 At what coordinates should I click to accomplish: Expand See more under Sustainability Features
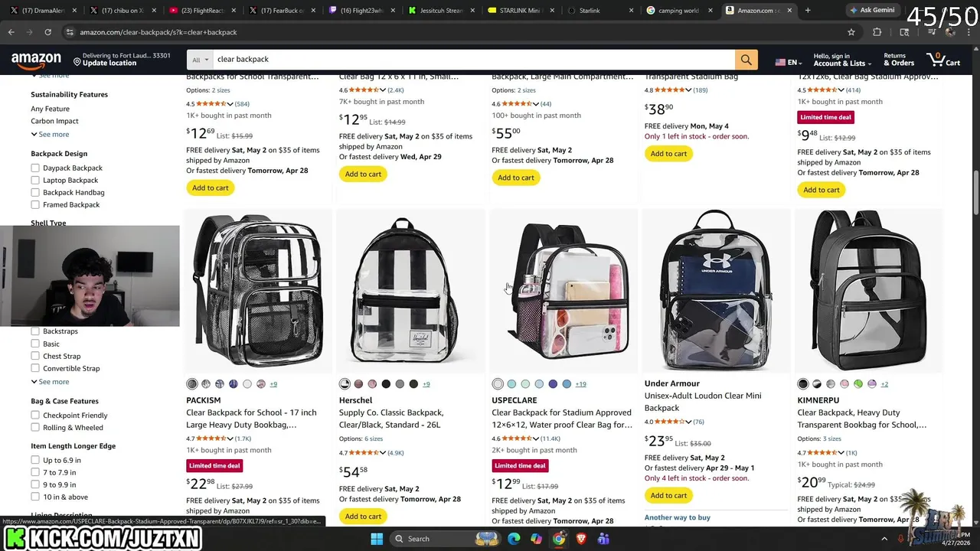50,134
